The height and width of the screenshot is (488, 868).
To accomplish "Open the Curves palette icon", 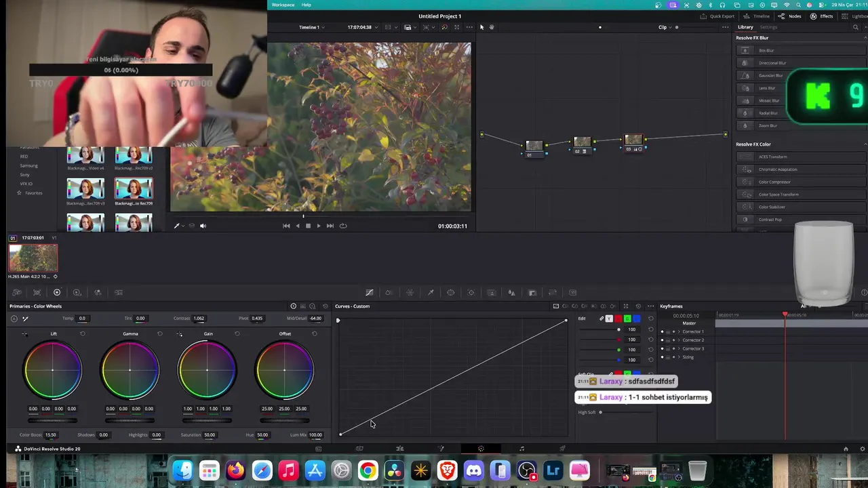I will coord(370,293).
